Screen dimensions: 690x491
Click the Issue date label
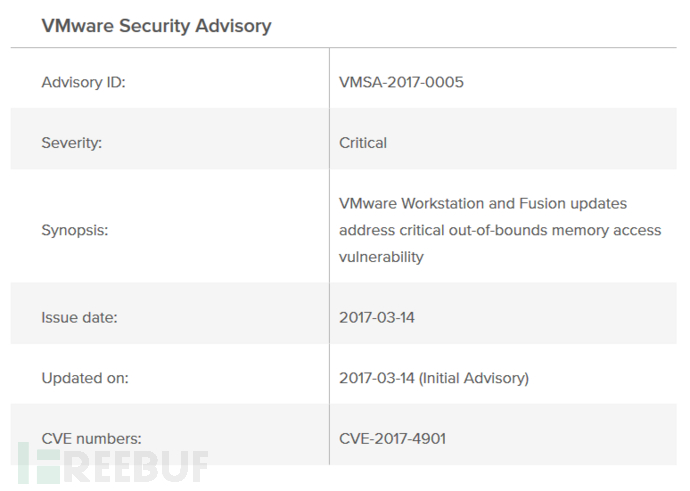[80, 317]
